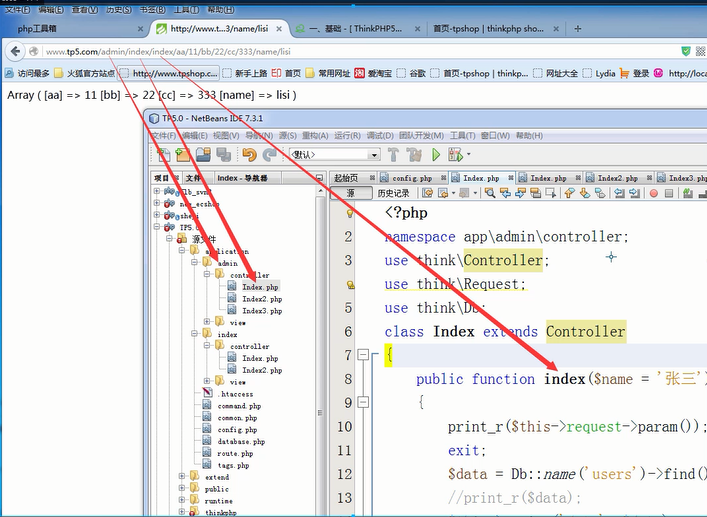This screenshot has width=707, height=517.
Task: Open the 重构(A) refactor menu
Action: tap(315, 136)
